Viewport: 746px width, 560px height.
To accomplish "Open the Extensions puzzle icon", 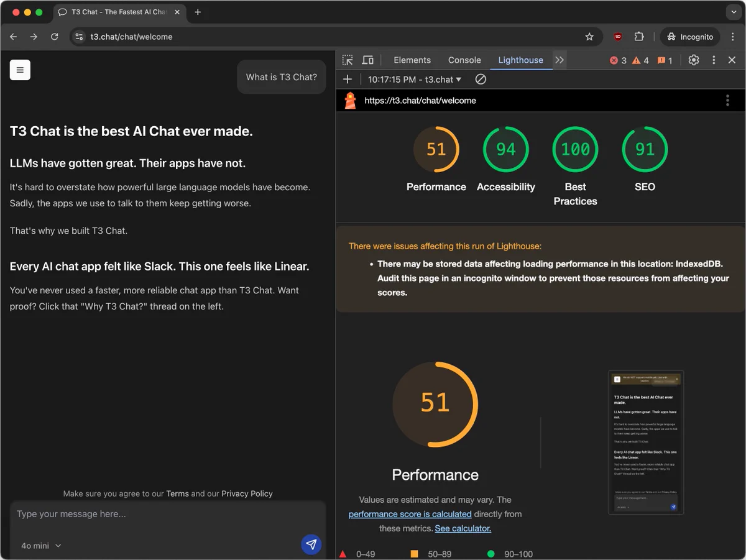I will pyautogui.click(x=639, y=37).
